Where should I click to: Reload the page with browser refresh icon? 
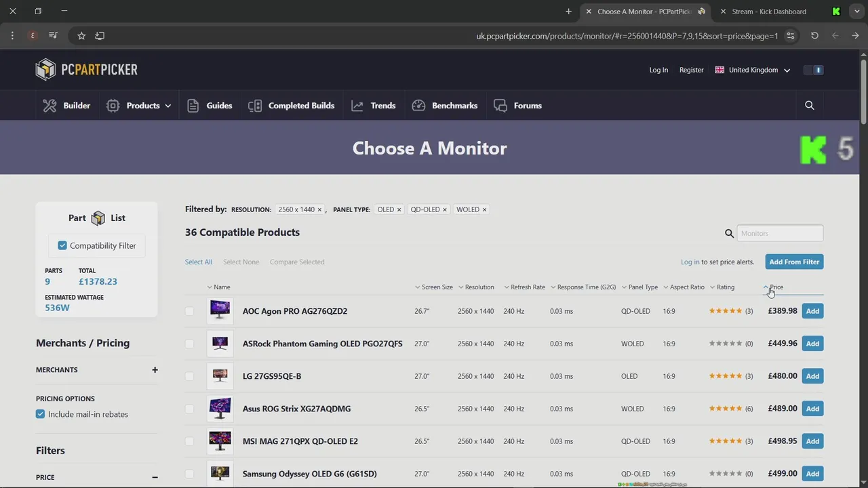(814, 35)
